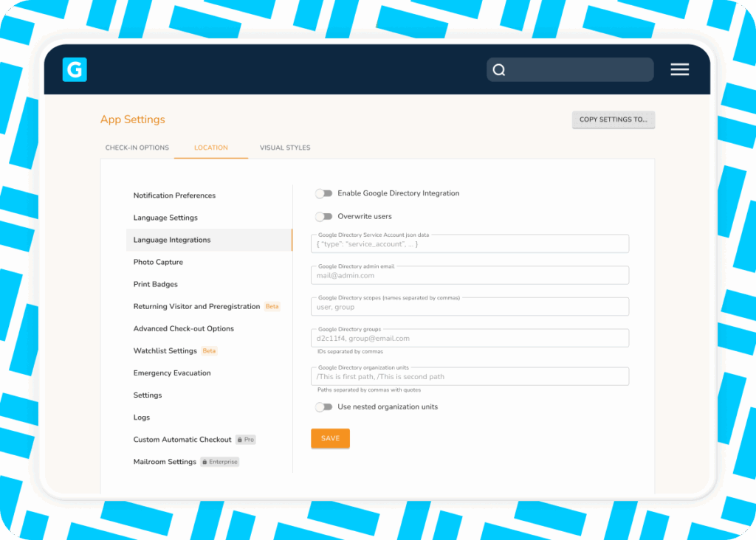
Task: Switch to Check-In Options tab
Action: pyautogui.click(x=137, y=148)
